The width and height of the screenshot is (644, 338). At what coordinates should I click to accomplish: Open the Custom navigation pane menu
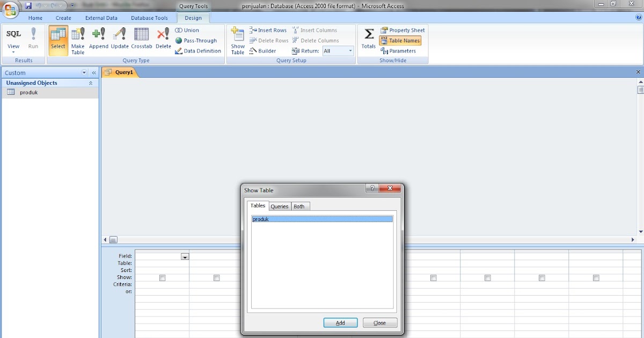click(x=84, y=72)
